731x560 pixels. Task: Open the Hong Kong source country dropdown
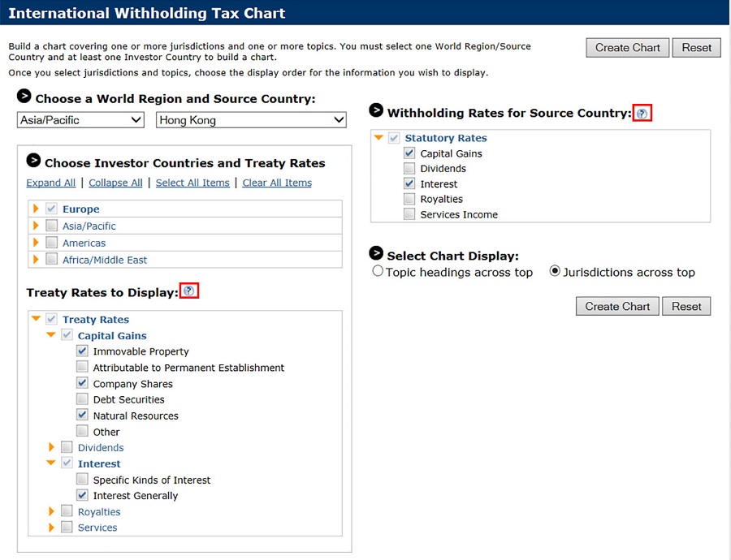(x=250, y=120)
